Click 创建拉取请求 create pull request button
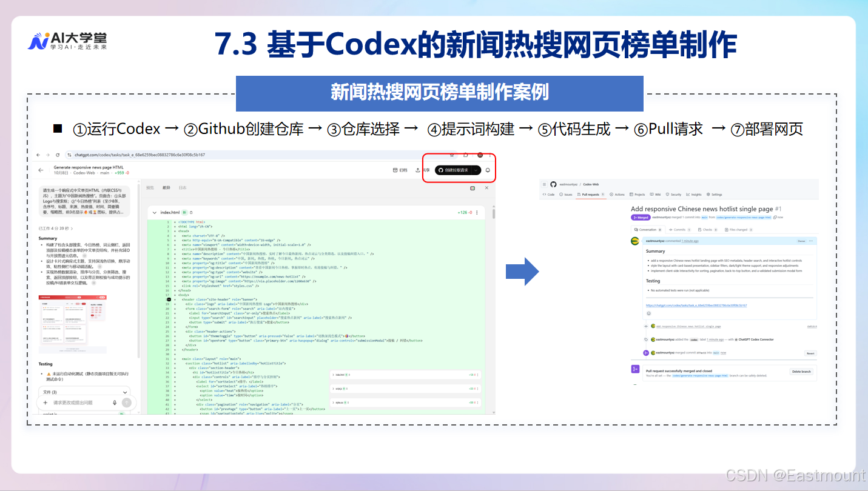Viewport: 868px width, 491px height. (x=453, y=170)
